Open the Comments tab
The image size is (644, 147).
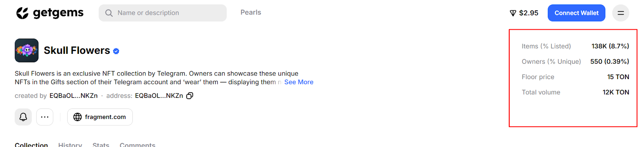pyautogui.click(x=137, y=145)
